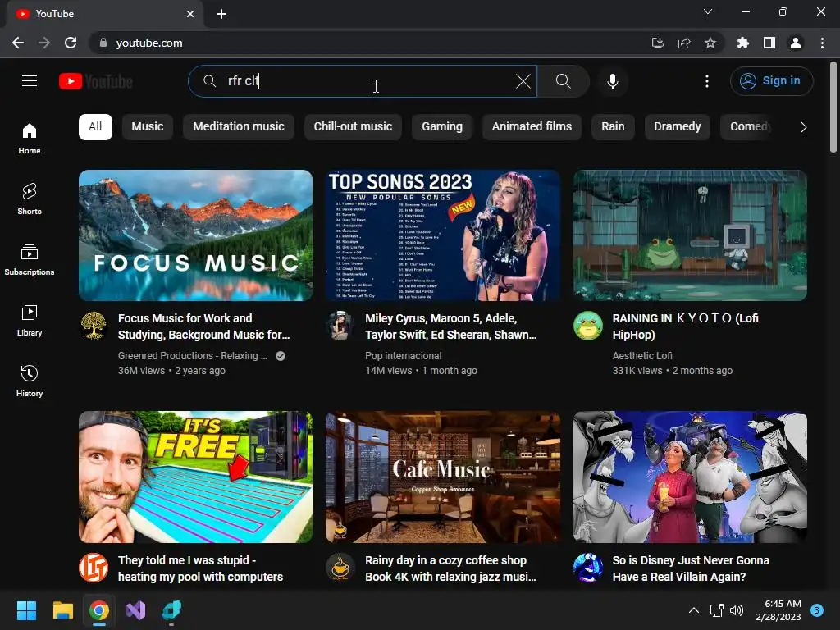This screenshot has height=630, width=840.
Task: Share this page icon in address bar
Action: click(x=684, y=43)
